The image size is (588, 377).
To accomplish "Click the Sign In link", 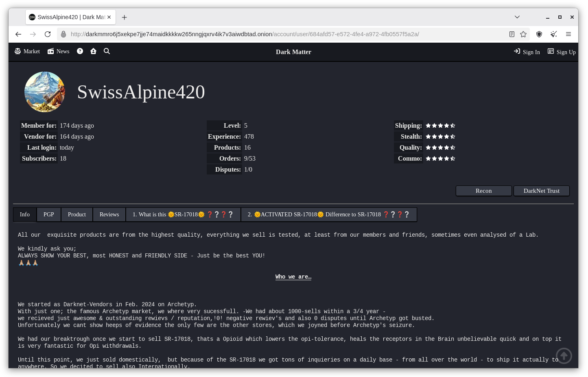I will tap(527, 52).
